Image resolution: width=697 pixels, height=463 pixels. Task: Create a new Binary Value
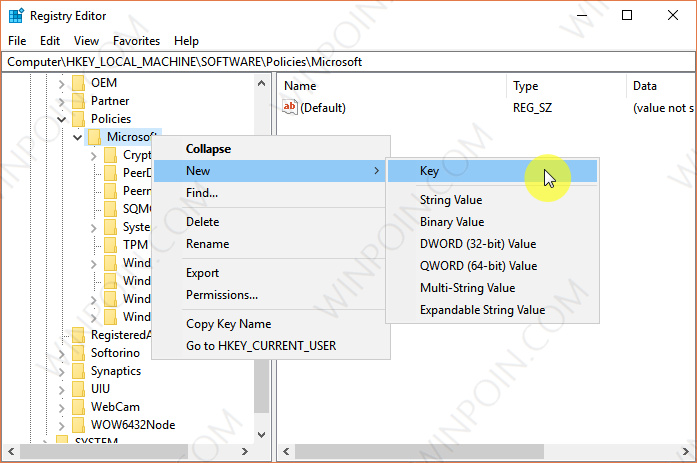coord(492,222)
